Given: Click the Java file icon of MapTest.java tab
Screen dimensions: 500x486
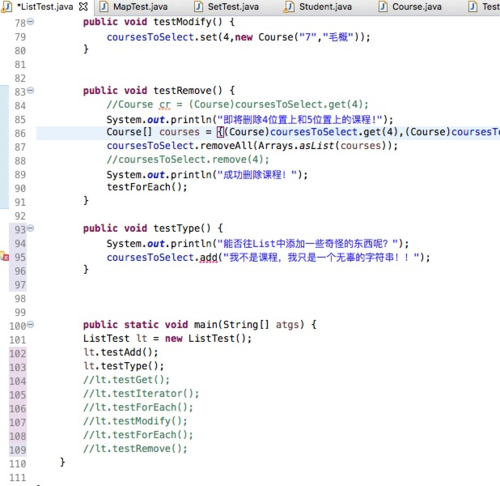Looking at the screenshot, I should tap(104, 7).
